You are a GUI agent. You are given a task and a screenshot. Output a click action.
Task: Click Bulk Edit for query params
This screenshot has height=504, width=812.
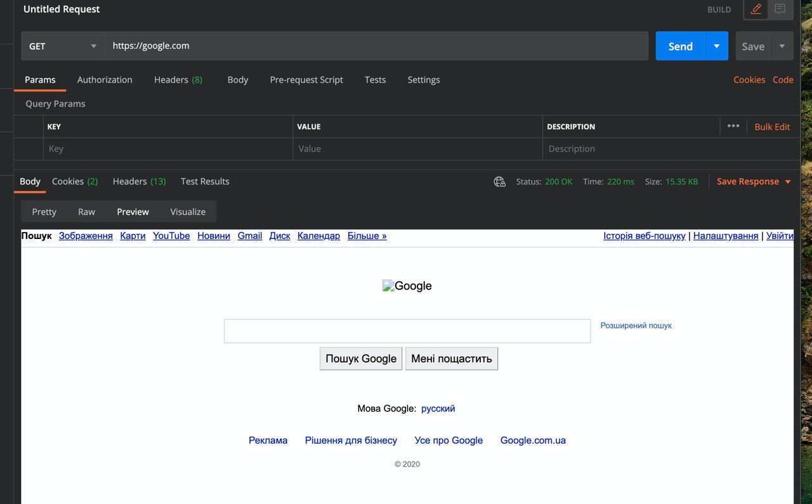tap(772, 127)
